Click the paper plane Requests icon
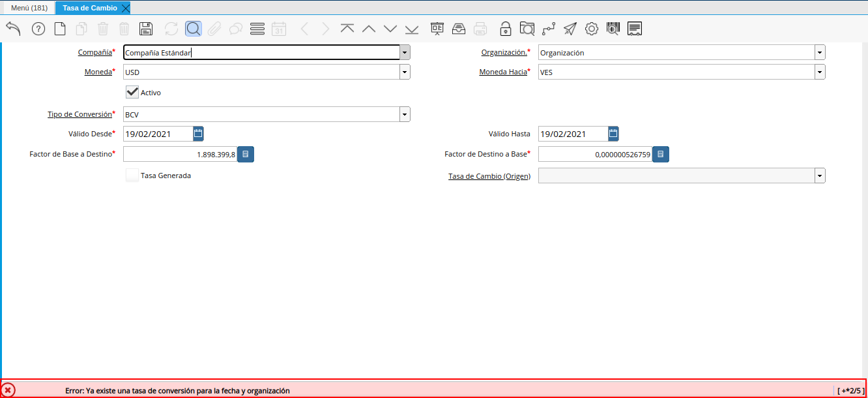Viewport: 868px width, 398px height. (x=570, y=29)
